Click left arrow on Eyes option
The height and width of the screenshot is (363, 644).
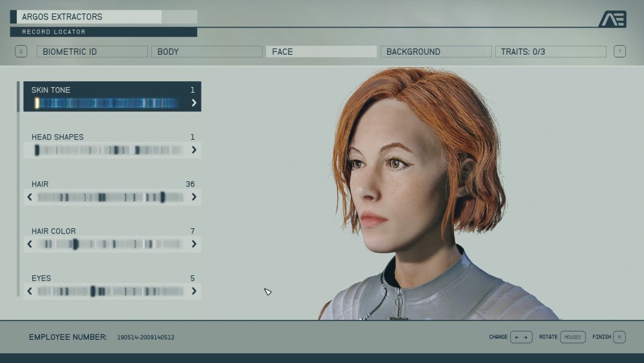(x=30, y=291)
